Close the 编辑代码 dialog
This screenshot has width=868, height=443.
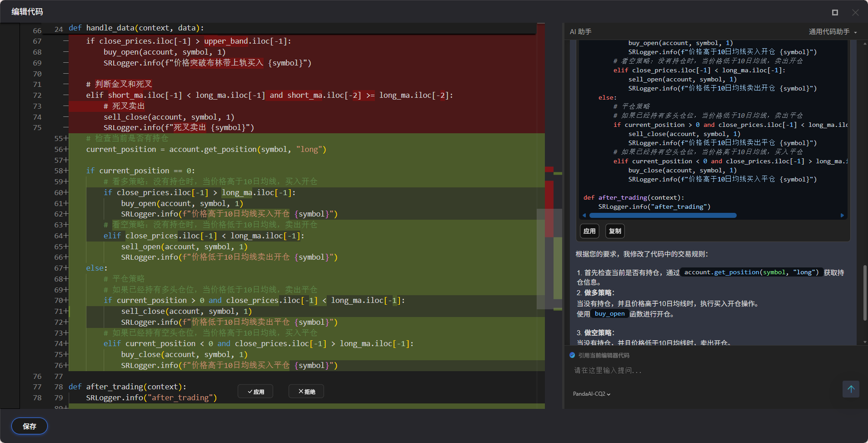pyautogui.click(x=855, y=12)
